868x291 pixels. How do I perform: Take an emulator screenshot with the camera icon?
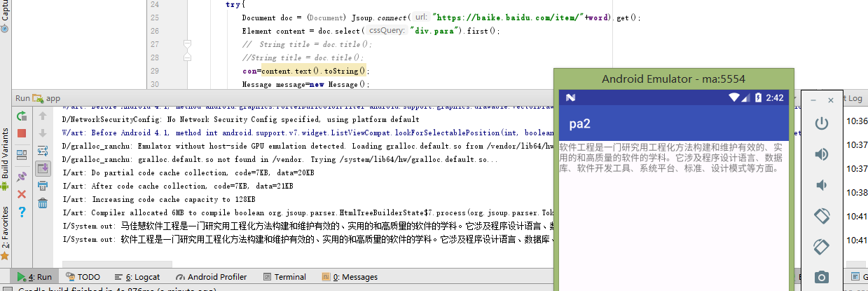(x=822, y=277)
